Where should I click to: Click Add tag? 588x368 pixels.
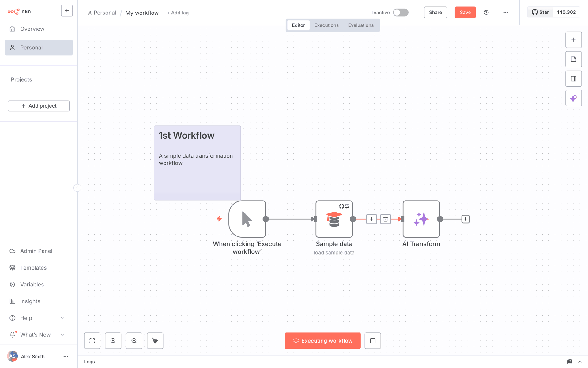coord(178,13)
